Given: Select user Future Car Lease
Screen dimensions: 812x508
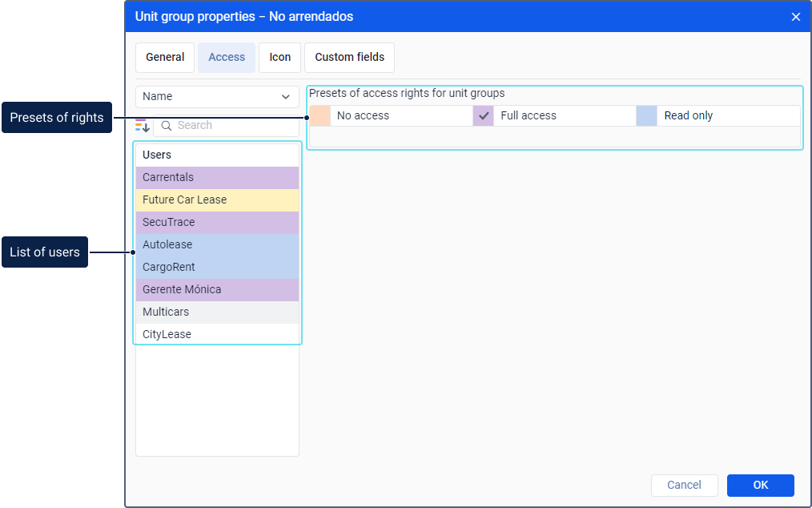Looking at the screenshot, I should tap(217, 200).
